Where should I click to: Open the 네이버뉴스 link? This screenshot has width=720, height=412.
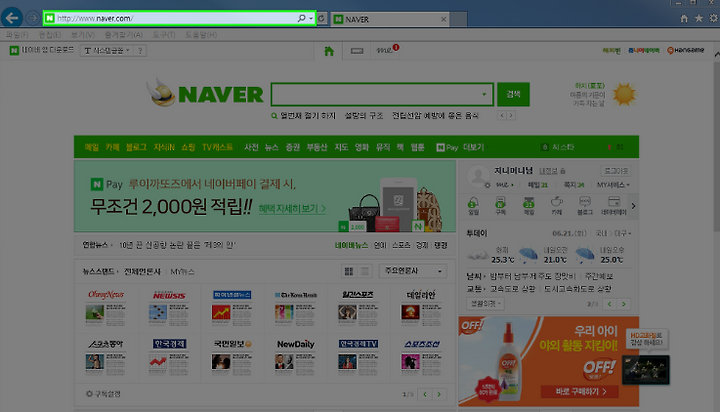pyautogui.click(x=351, y=245)
